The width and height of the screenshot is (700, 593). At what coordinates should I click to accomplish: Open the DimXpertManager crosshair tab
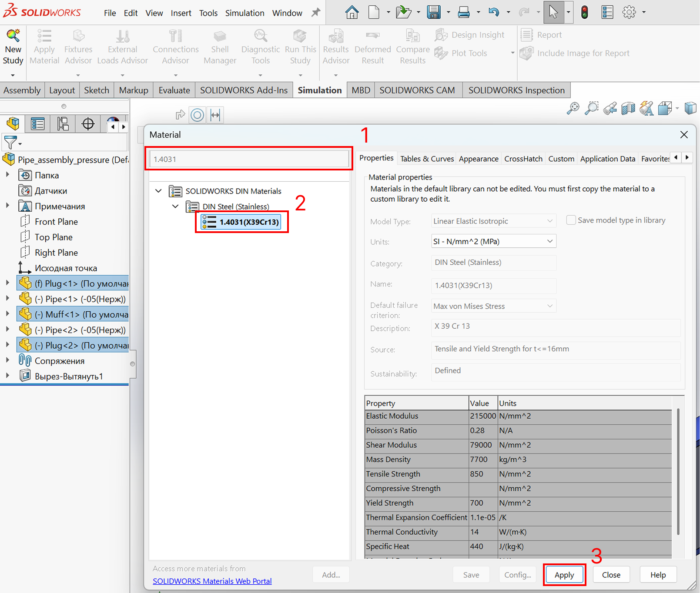tap(88, 124)
